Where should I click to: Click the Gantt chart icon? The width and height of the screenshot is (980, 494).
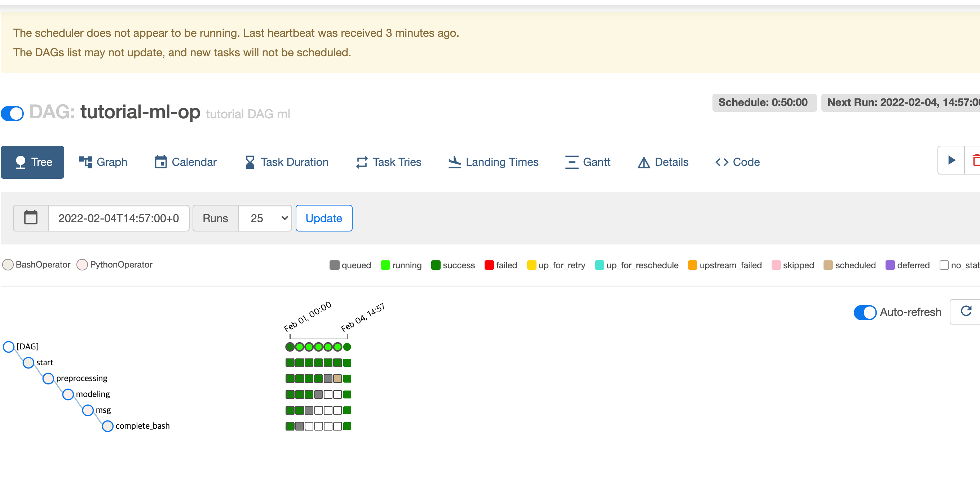click(571, 162)
